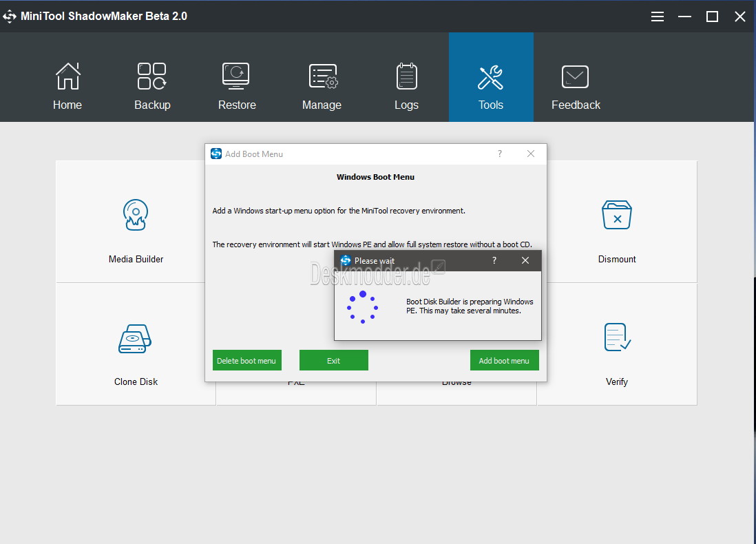Click the Verify document-check icon
Screen dimensions: 756x544
pos(617,337)
